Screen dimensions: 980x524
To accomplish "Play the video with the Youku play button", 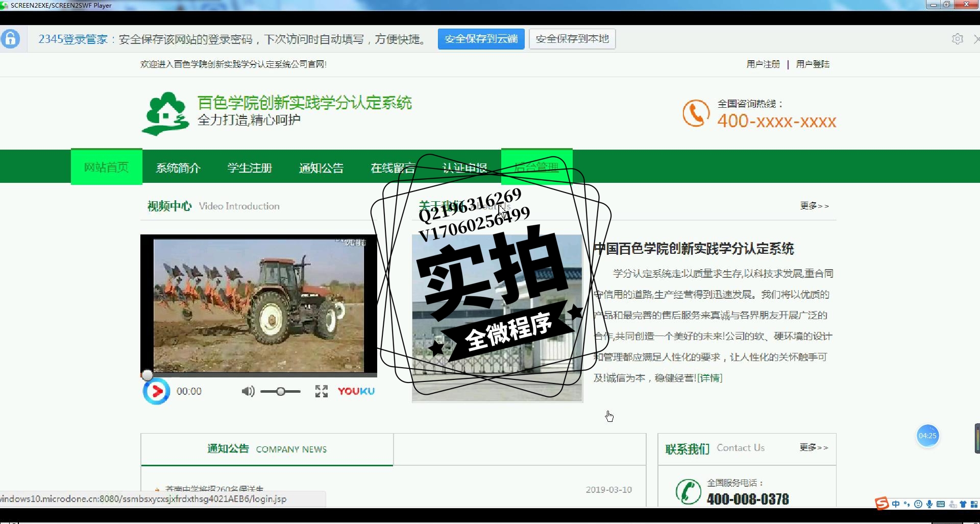I will 156,391.
